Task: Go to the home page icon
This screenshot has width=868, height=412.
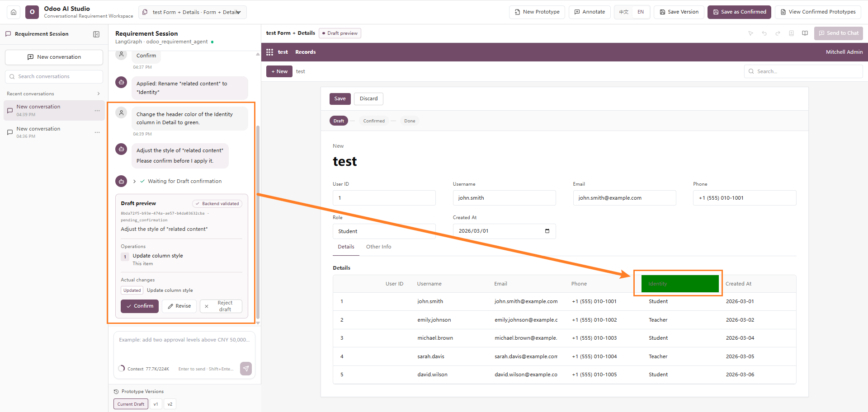Action: pyautogui.click(x=14, y=12)
